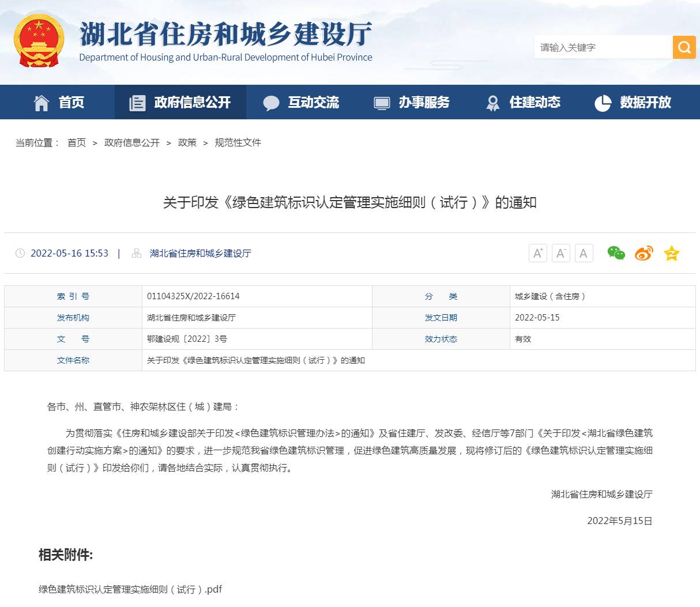This screenshot has height=607, width=700.
Task: Click 政策 breadcrumb link
Action: [187, 142]
